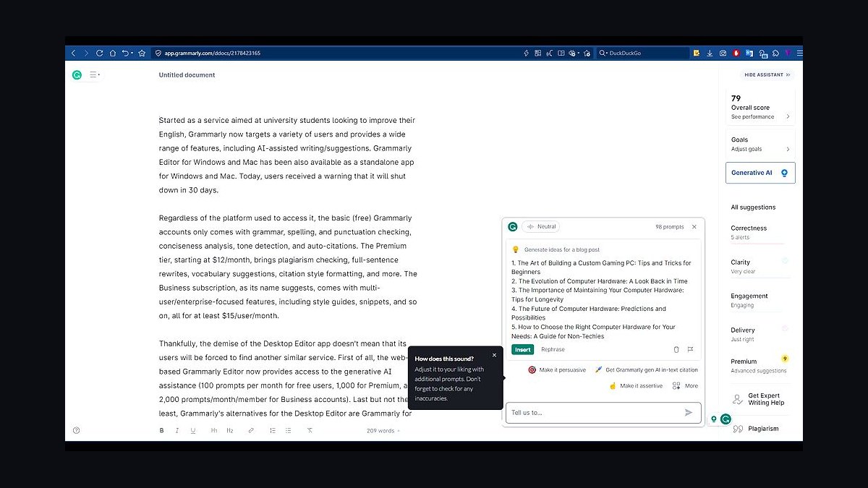Clear formatting with the Tx icon

click(310, 430)
